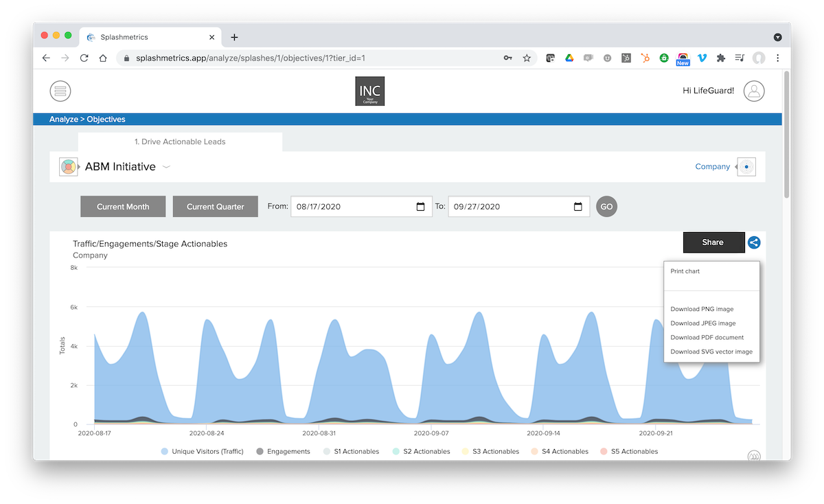
Task: Expand the ABM Initiative dropdown chevron
Action: pyautogui.click(x=166, y=167)
